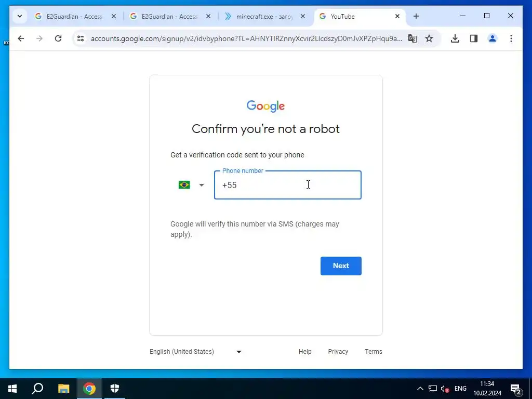Image resolution: width=532 pixels, height=399 pixels.
Task: Switch to minecraft.exe tab
Action: 264,16
